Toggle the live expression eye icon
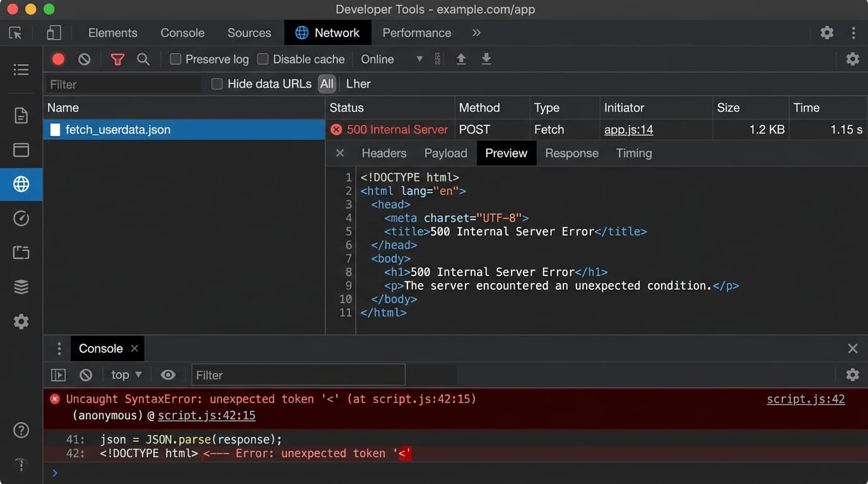Viewport: 868px width, 484px height. coord(168,375)
